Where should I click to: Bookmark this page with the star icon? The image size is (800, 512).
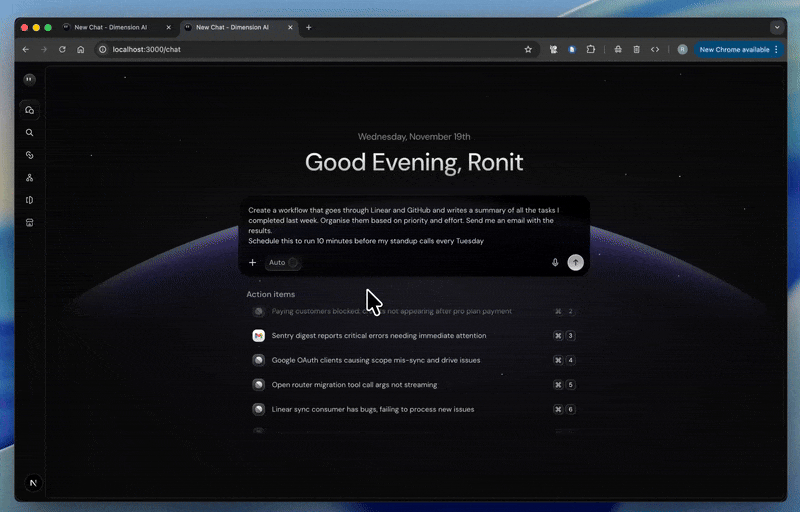[x=528, y=49]
